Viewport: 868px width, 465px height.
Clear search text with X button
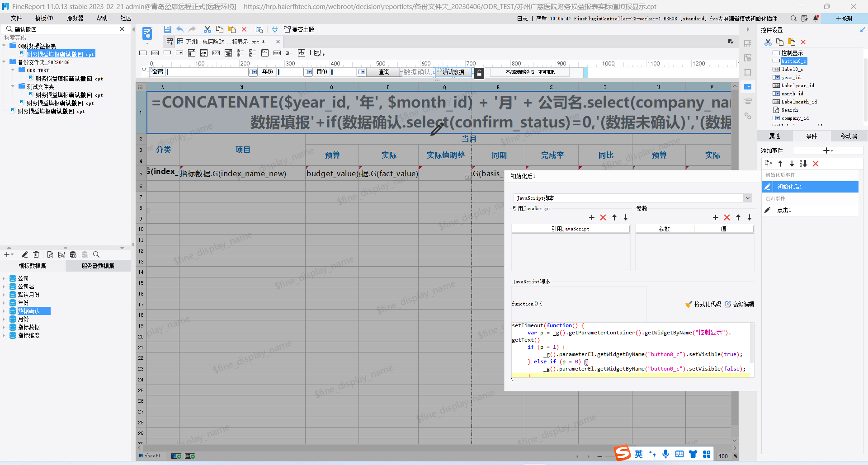tap(122, 29)
